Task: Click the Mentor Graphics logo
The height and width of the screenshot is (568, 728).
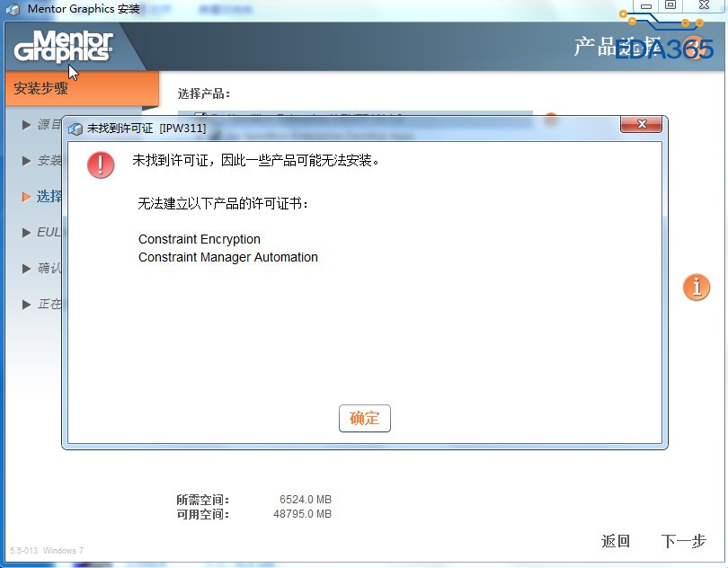Action: (x=64, y=46)
